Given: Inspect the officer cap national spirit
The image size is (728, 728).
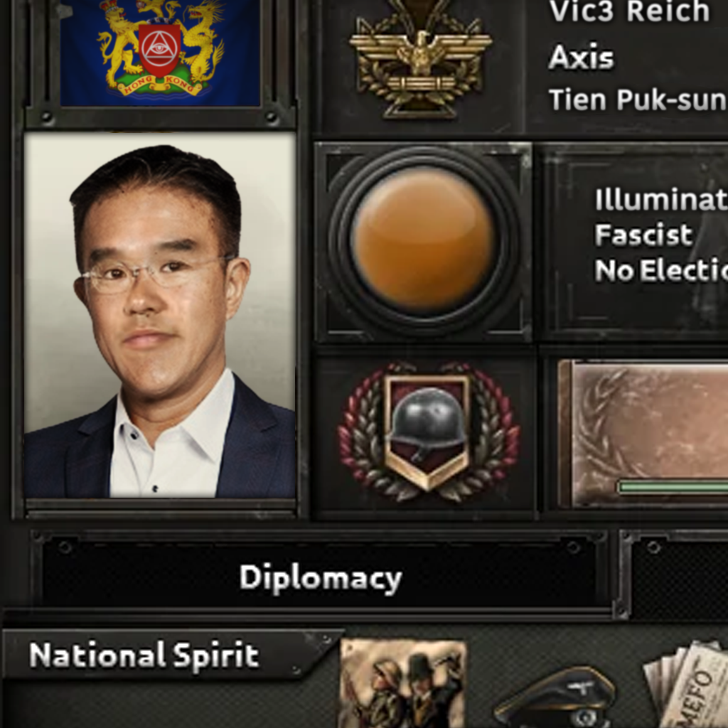Looking at the screenshot, I should (x=555, y=698).
